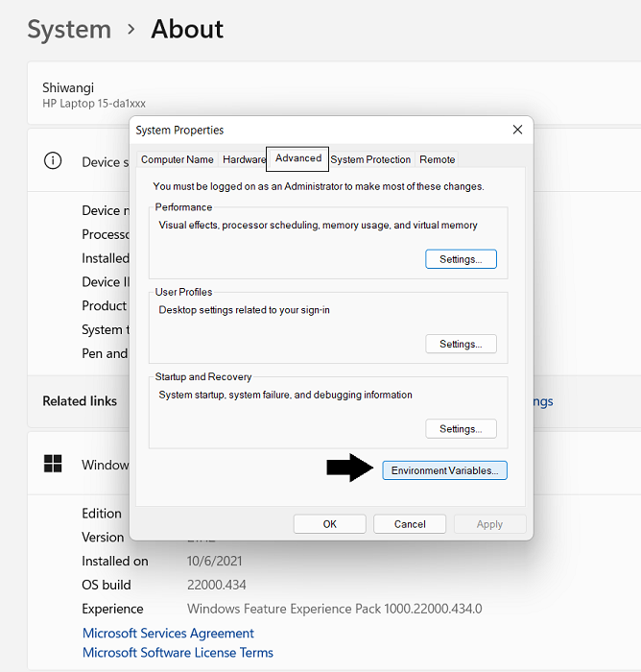Screen dimensions: 641x672
Task: Click the breadcrumb chevron after System
Action: tap(131, 30)
